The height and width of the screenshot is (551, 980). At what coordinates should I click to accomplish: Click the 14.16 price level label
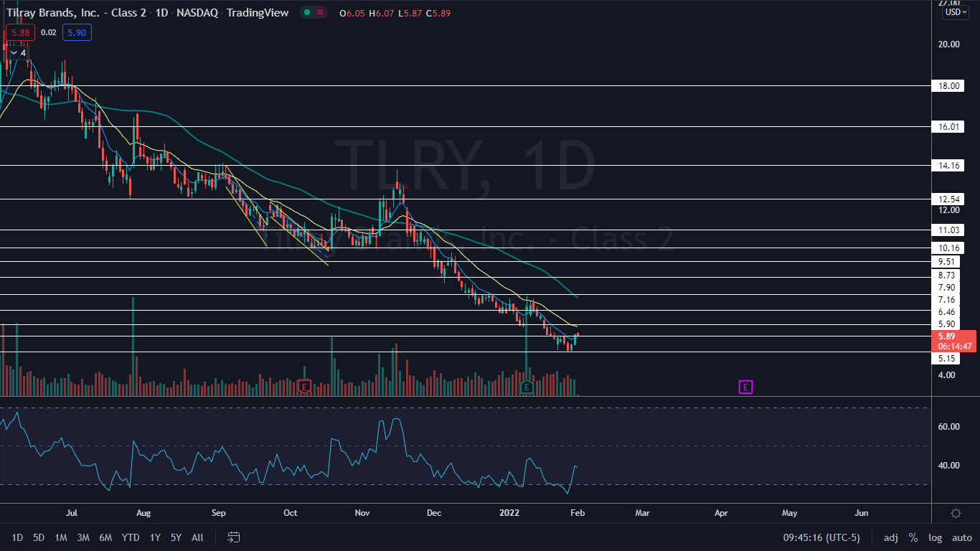[948, 165]
